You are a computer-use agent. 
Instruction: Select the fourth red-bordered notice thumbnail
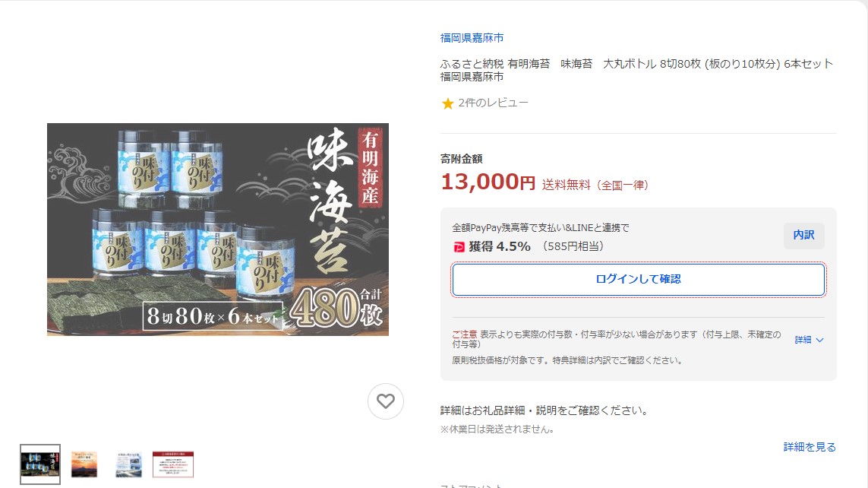point(172,464)
